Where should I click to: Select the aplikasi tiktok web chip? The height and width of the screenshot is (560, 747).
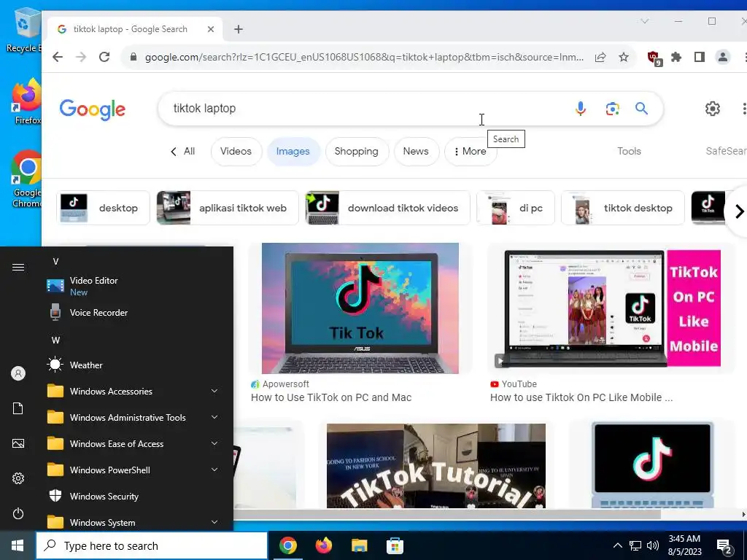click(x=228, y=208)
